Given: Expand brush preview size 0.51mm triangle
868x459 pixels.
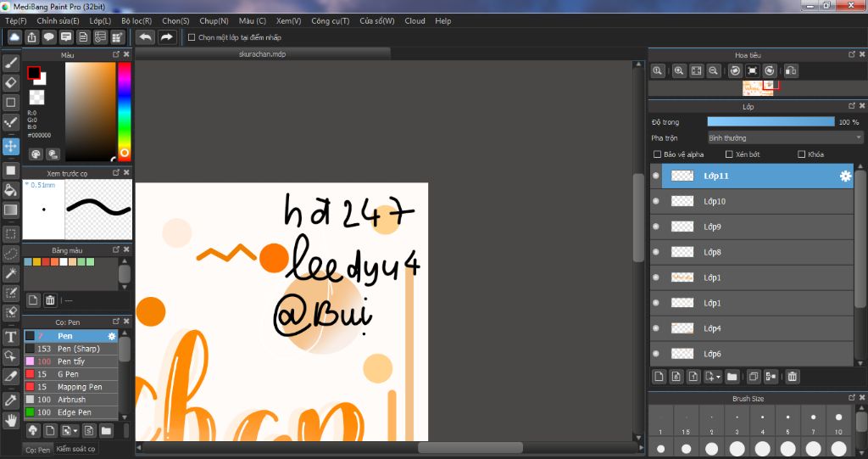Looking at the screenshot, I should (x=26, y=184).
